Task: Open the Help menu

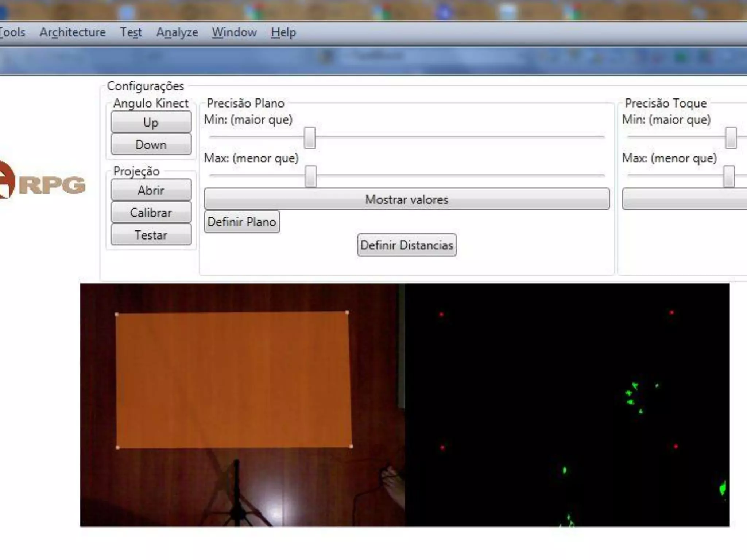Action: (x=283, y=32)
